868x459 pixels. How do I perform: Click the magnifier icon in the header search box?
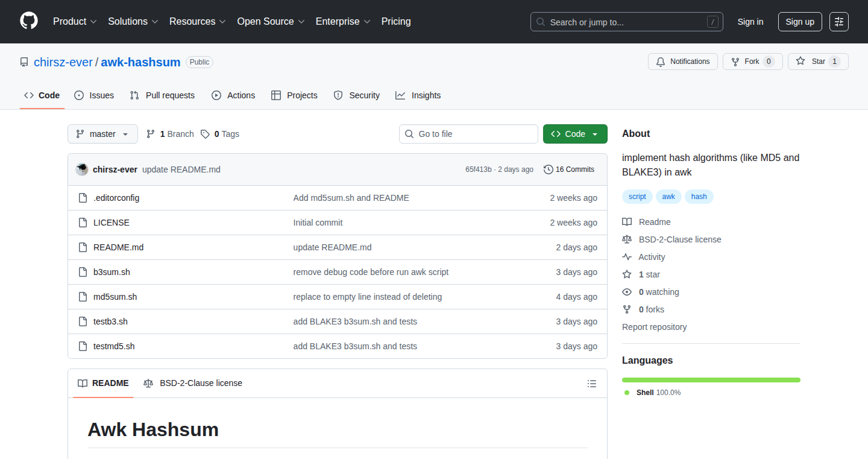(541, 22)
